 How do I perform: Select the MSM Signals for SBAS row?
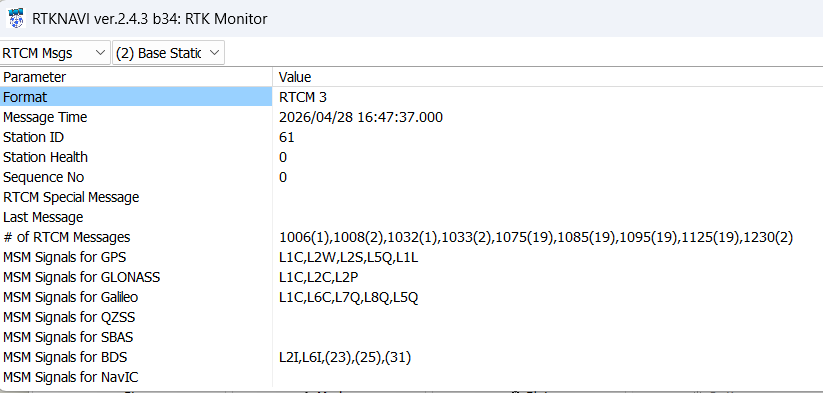(x=68, y=337)
